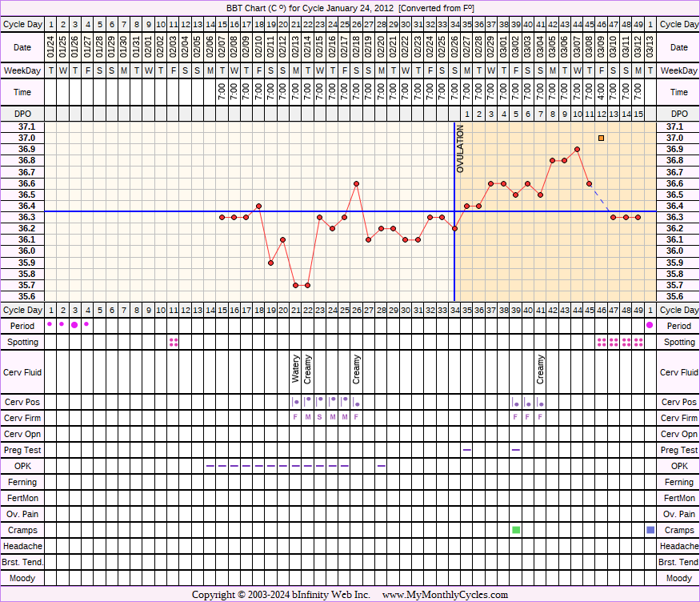Screen dimensions: 700x602
Task: Click the Preg Test dash on cycle day 35
Action: [x=467, y=450]
